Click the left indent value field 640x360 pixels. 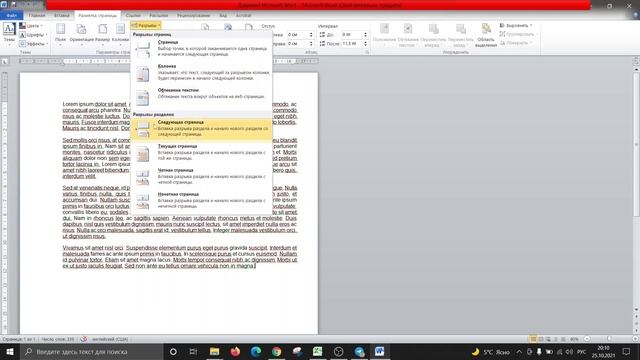coord(297,35)
